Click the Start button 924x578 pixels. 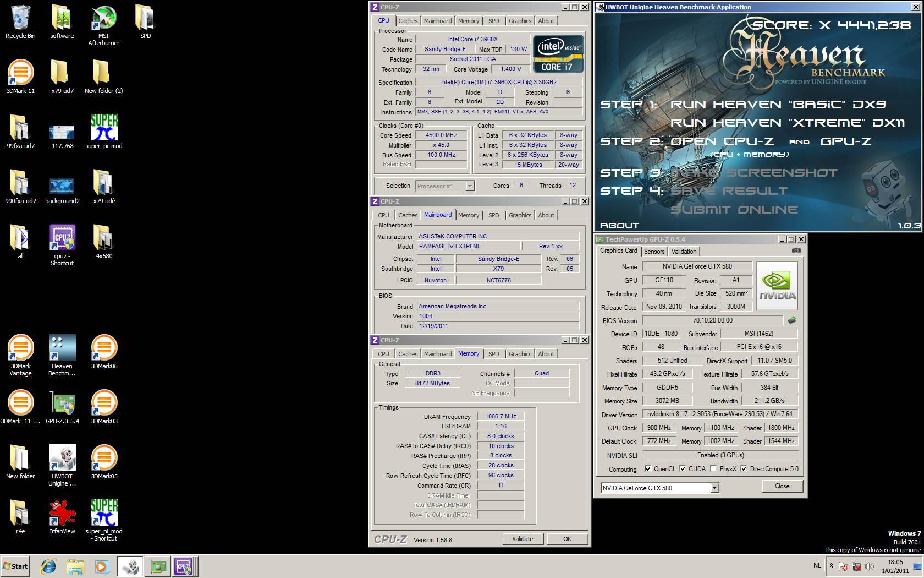click(15, 566)
